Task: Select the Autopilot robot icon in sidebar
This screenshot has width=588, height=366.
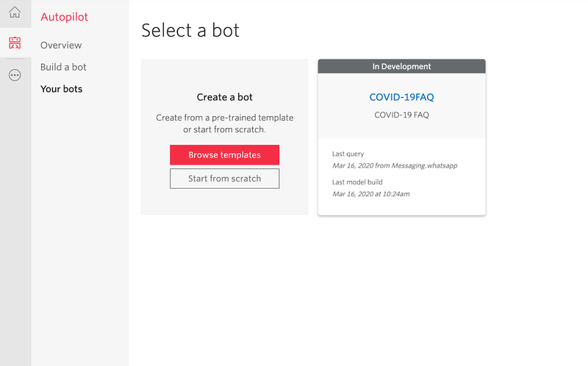Action: click(x=15, y=43)
